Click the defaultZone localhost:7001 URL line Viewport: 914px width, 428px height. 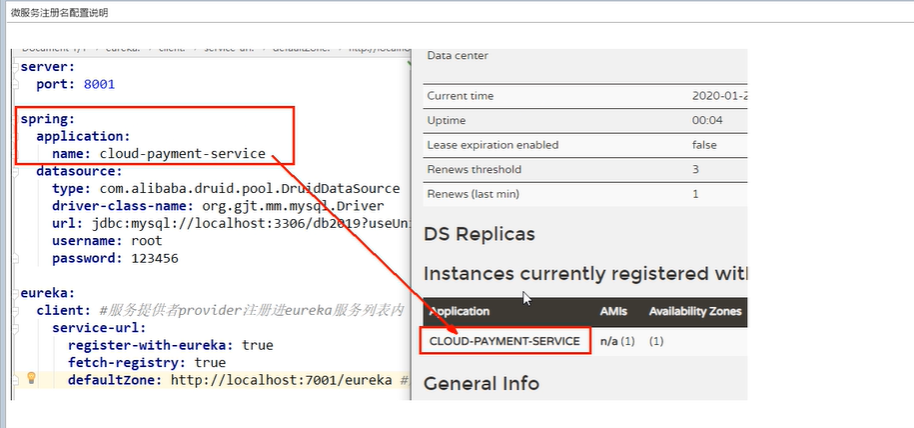click(238, 380)
